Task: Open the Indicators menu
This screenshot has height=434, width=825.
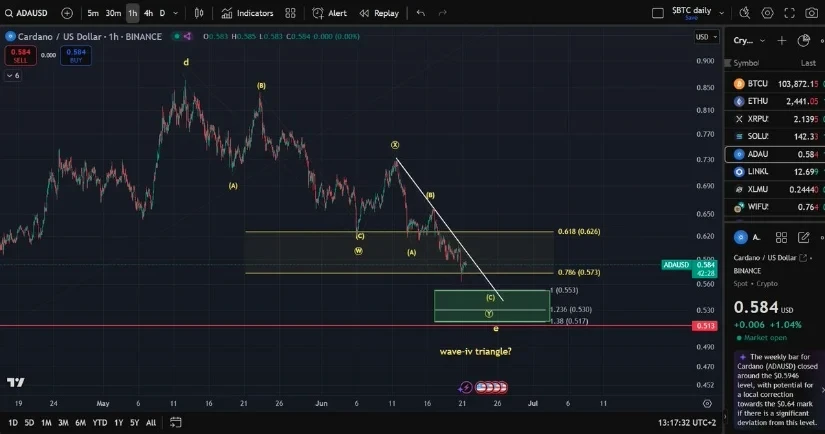Action: pos(247,13)
